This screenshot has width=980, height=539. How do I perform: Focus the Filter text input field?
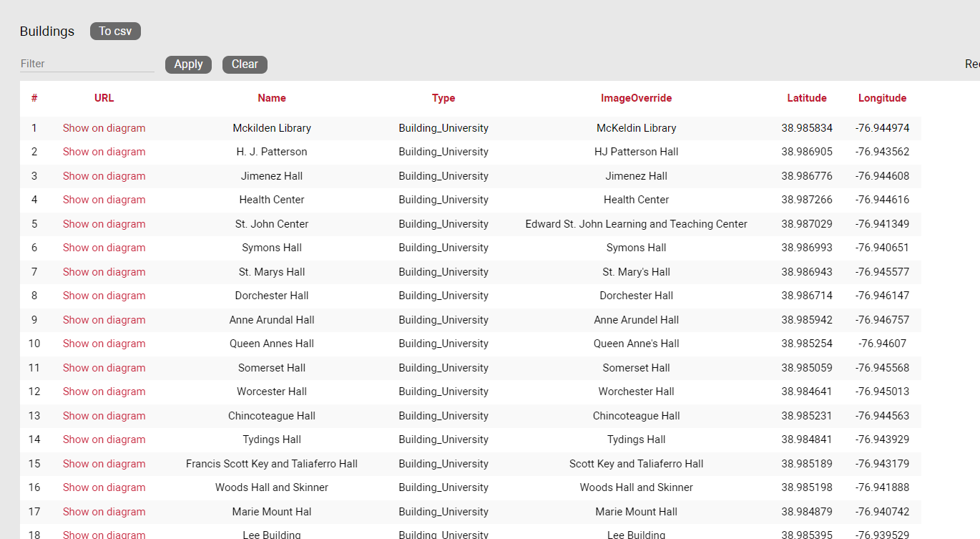(x=87, y=64)
